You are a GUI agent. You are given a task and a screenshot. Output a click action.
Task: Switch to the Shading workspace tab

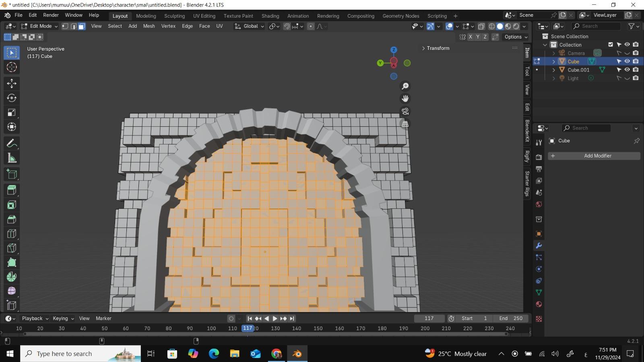(270, 16)
